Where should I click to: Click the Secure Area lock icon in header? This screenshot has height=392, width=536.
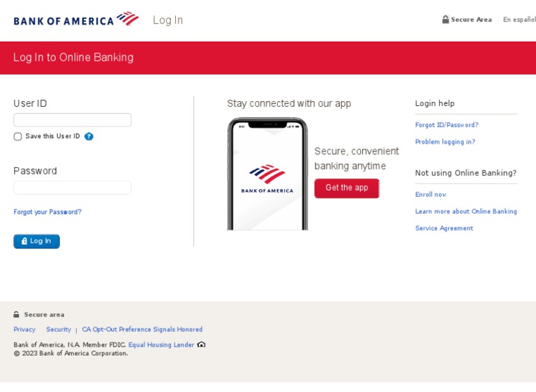(x=445, y=20)
